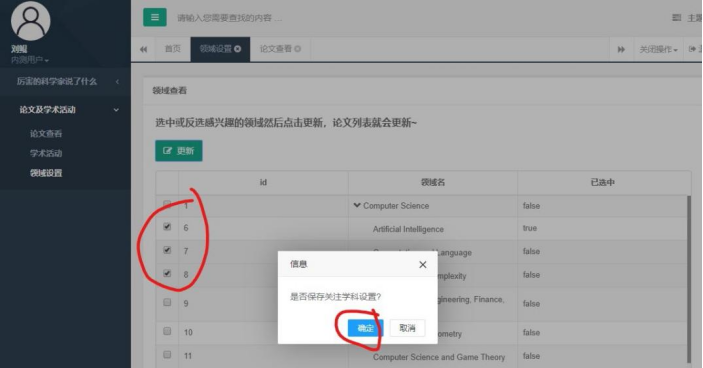Close the 论文查看 tab via its x icon

tap(297, 49)
